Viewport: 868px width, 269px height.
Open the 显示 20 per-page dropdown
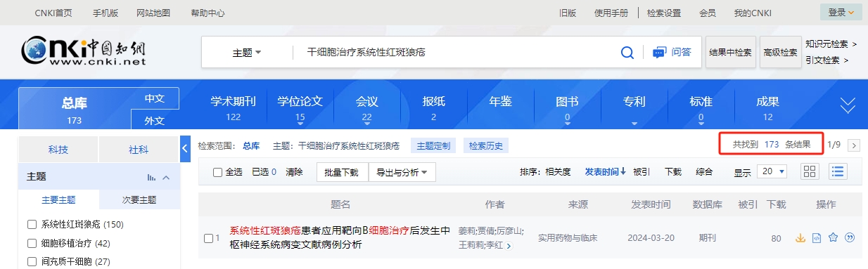[772, 171]
